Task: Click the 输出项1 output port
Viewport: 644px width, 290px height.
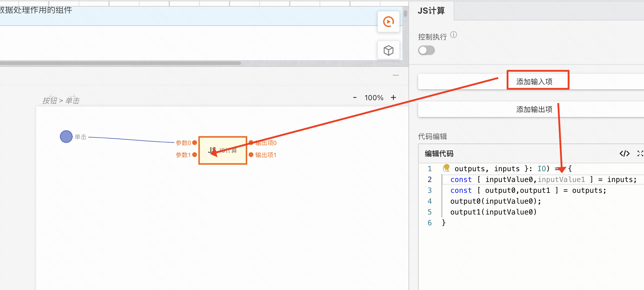Action: [x=251, y=155]
